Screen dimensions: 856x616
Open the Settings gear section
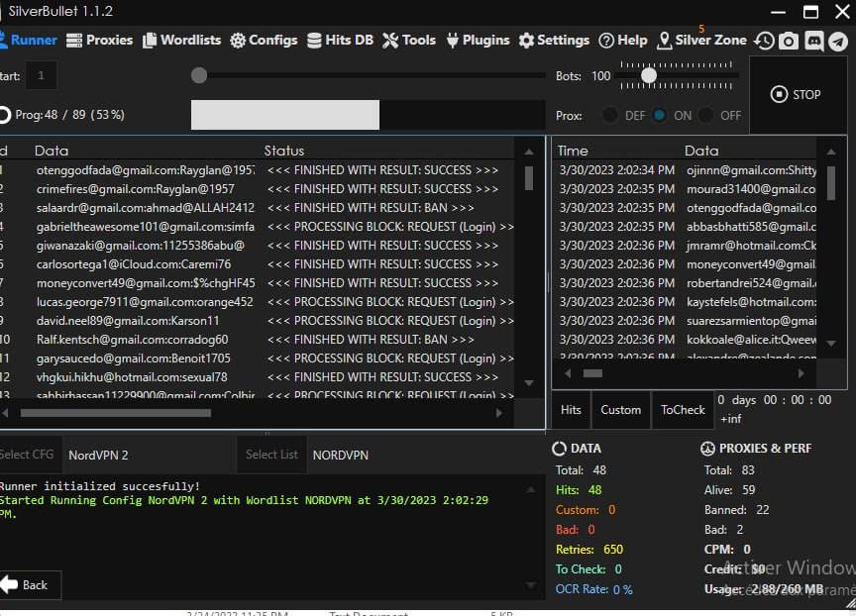point(554,40)
